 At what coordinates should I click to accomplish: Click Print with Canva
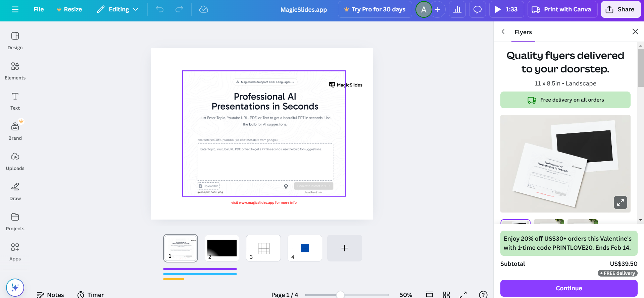pyautogui.click(x=562, y=9)
